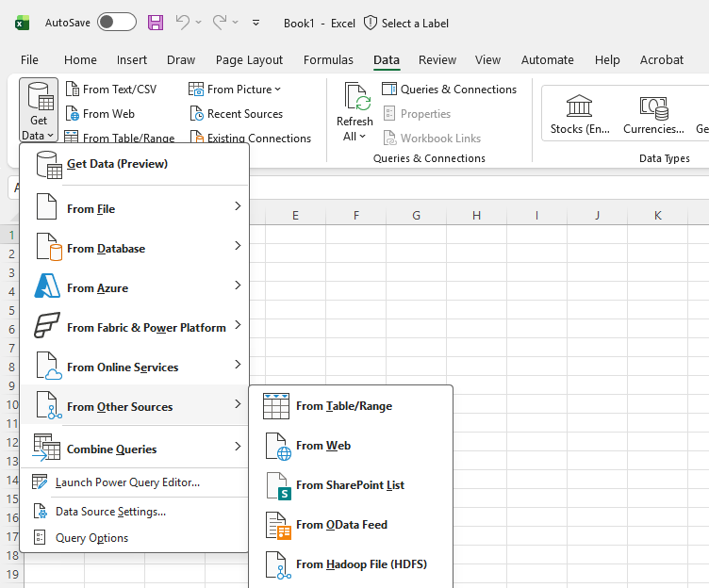The height and width of the screenshot is (588, 709).
Task: Open the File tab
Action: coord(29,59)
